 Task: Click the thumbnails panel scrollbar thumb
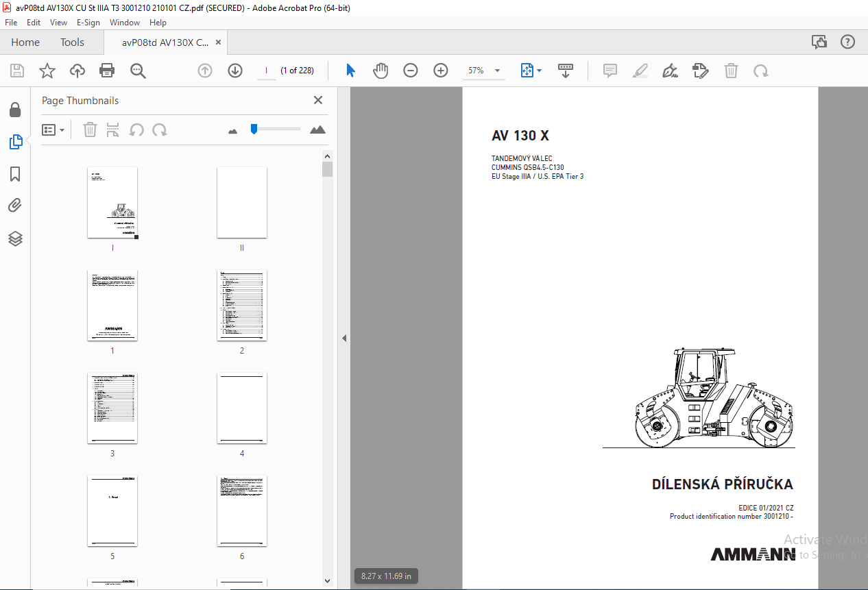coord(328,169)
